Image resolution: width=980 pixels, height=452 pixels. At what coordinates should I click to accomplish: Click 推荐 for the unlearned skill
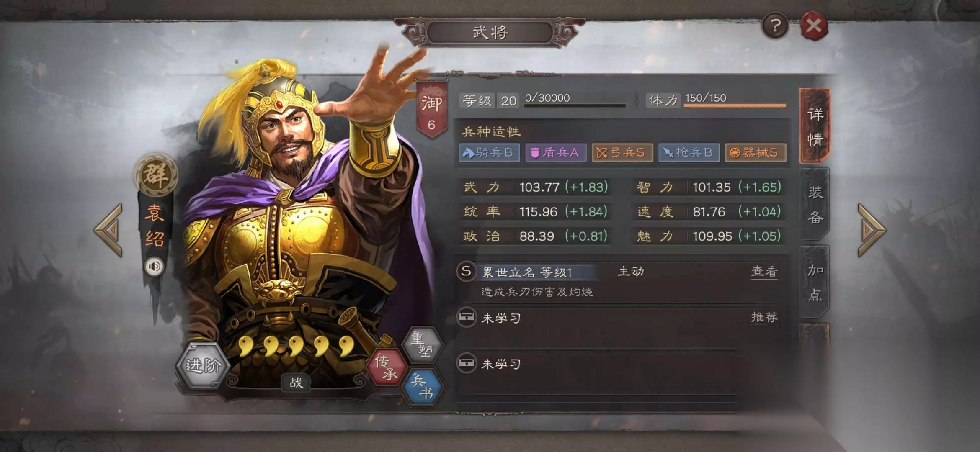pyautogui.click(x=764, y=318)
